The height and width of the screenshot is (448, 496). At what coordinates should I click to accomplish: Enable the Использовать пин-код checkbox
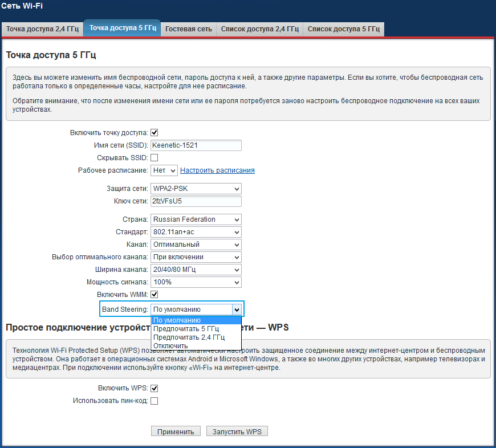pyautogui.click(x=154, y=401)
